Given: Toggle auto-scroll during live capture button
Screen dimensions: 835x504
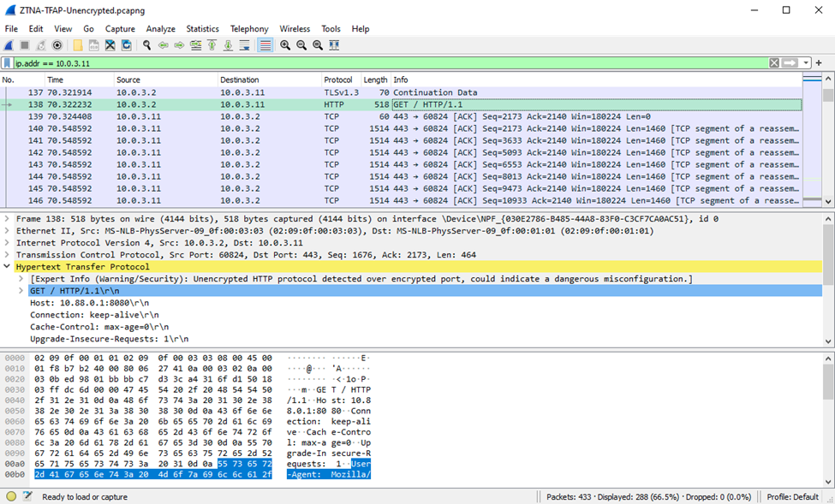Looking at the screenshot, I should coord(245,45).
